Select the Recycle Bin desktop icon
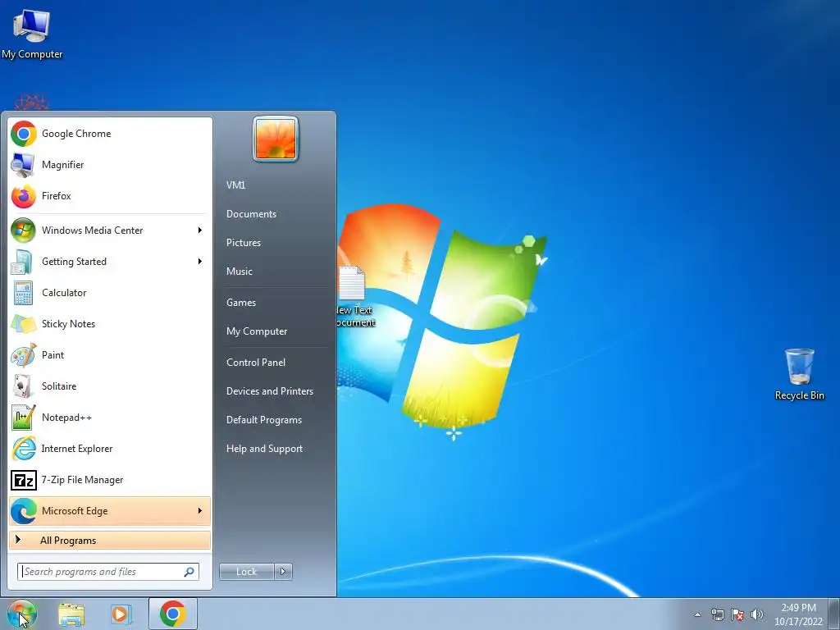The width and height of the screenshot is (840, 630). click(x=799, y=374)
